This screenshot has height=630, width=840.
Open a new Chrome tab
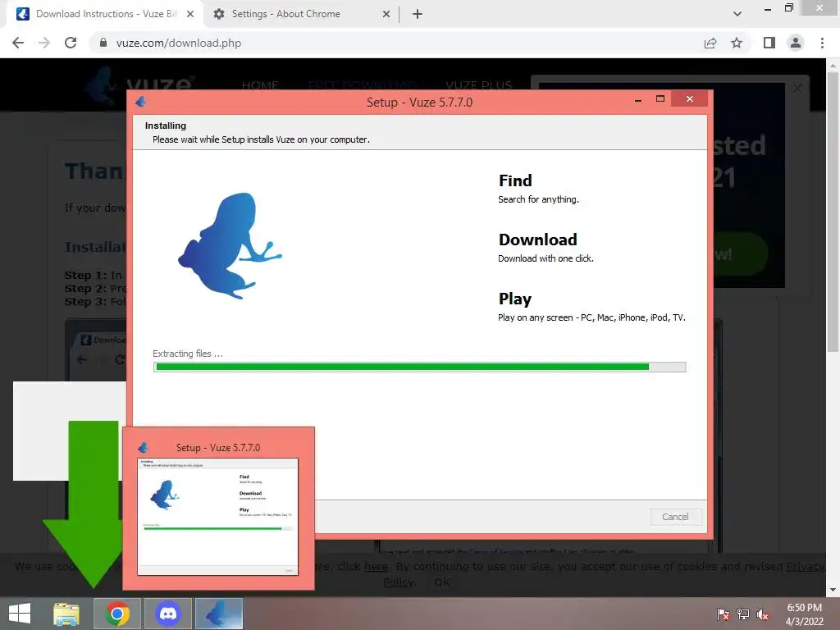(418, 14)
